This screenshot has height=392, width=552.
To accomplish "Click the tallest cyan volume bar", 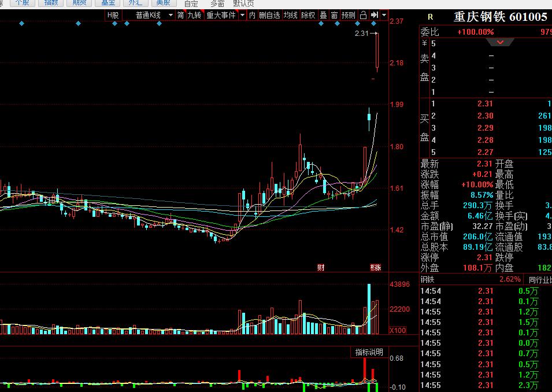I will pos(369,309).
